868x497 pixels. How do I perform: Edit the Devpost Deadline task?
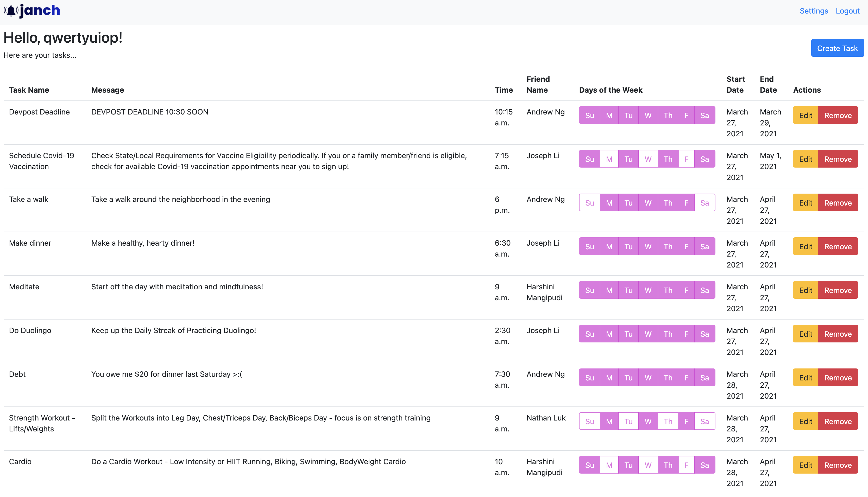tap(805, 115)
